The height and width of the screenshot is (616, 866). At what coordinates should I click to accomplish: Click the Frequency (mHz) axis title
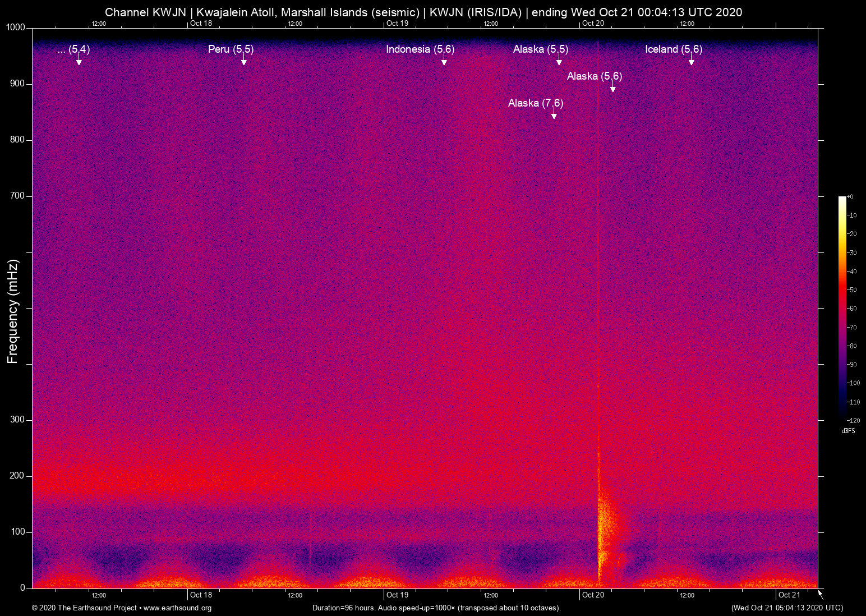pos(13,311)
